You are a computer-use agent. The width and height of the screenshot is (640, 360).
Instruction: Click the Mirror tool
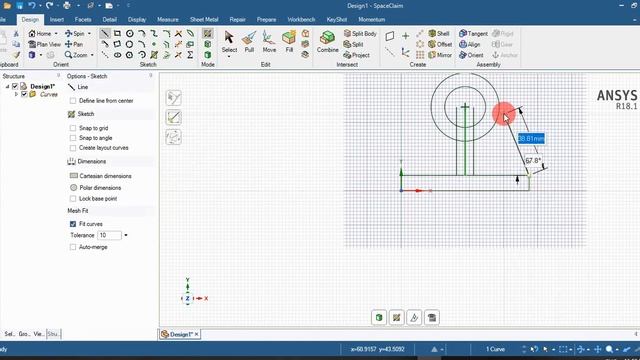pyautogui.click(x=440, y=55)
